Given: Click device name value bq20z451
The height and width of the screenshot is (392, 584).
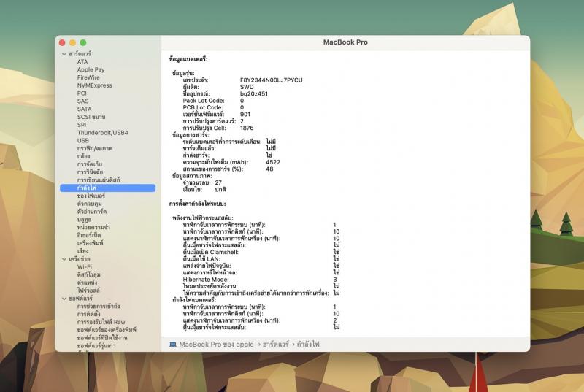Looking at the screenshot, I should [x=253, y=94].
